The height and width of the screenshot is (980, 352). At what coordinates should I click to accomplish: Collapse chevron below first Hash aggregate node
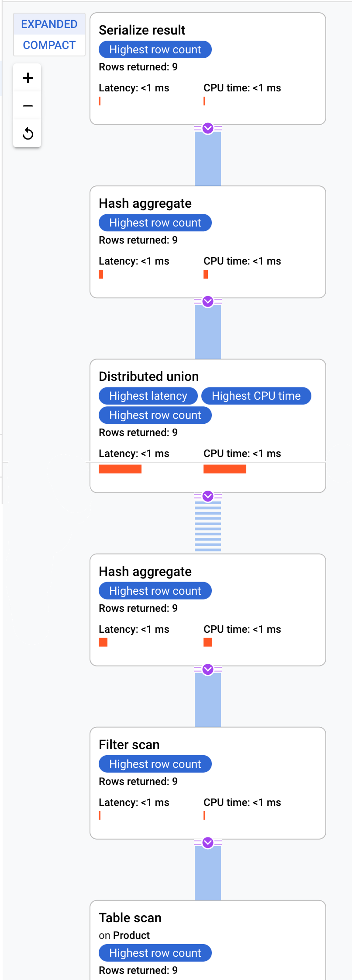coord(208,301)
